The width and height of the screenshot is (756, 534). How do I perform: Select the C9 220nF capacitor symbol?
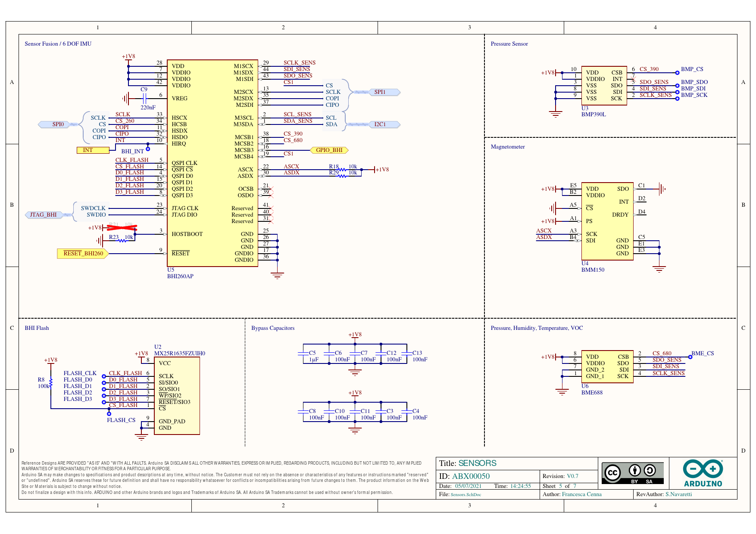coord(144,98)
